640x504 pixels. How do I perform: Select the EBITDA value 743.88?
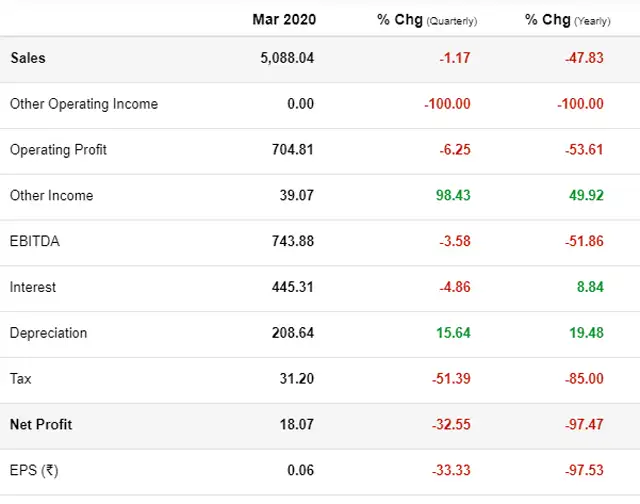click(x=293, y=241)
